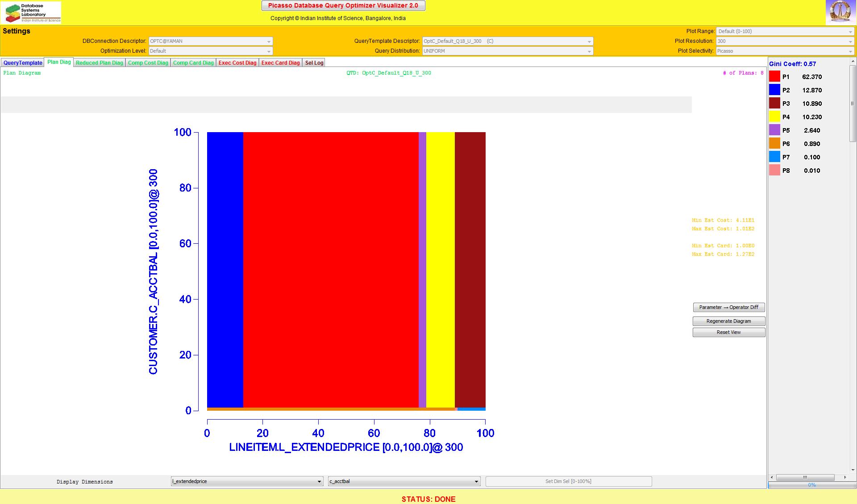Click the dark red P3 swatch
The image size is (857, 504).
[774, 104]
